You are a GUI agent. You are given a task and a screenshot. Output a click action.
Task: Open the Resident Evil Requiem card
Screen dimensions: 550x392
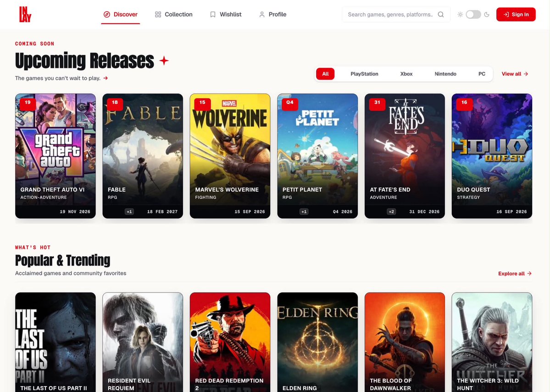coord(143,342)
